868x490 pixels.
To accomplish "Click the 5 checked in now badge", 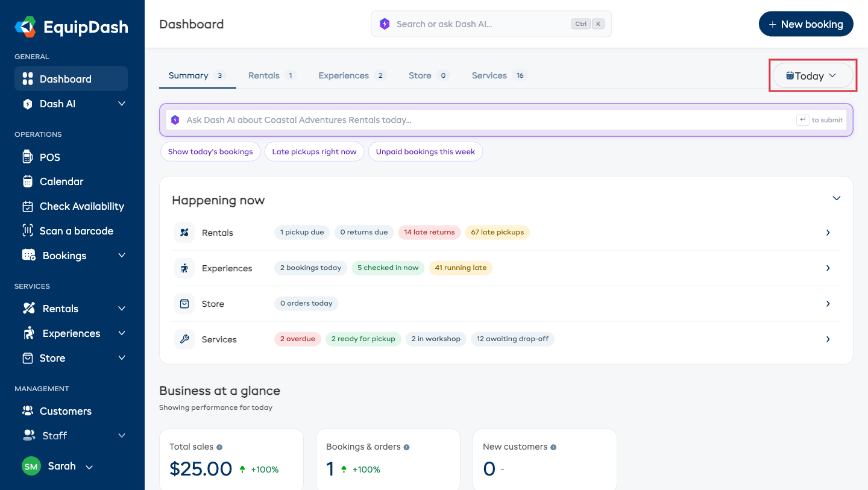I will 388,268.
